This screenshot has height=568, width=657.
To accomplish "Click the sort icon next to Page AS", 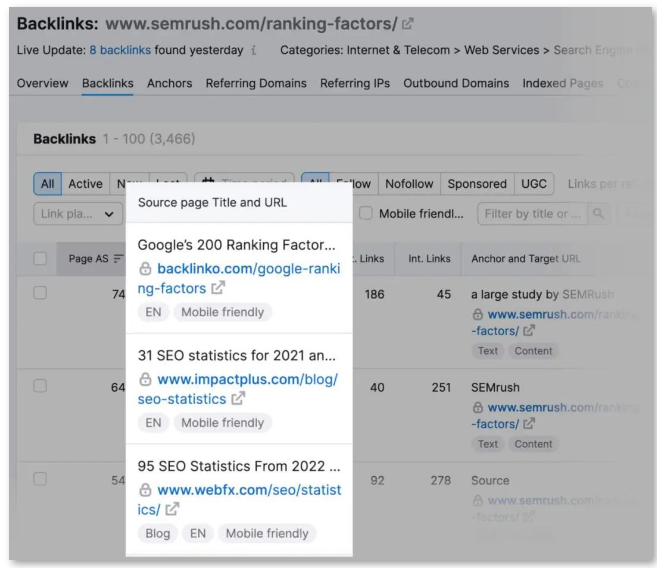I will tap(119, 259).
